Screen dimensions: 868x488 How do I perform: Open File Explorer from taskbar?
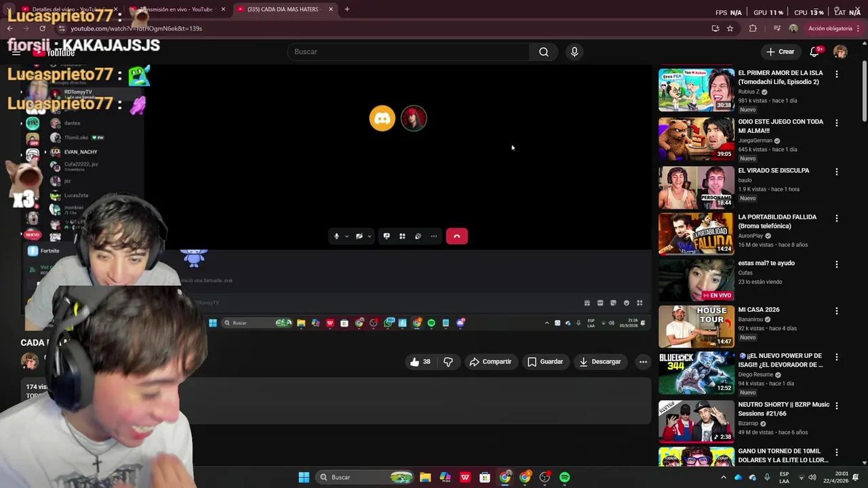coord(425,477)
